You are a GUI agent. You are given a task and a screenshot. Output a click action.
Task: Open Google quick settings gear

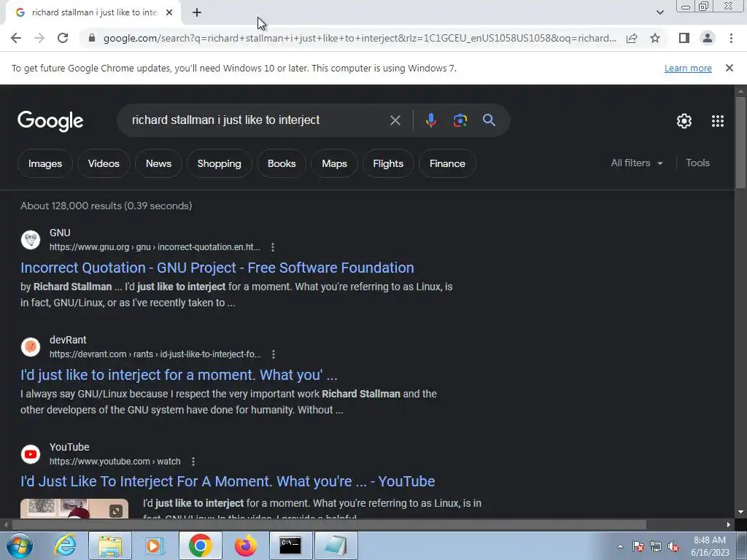(x=684, y=121)
